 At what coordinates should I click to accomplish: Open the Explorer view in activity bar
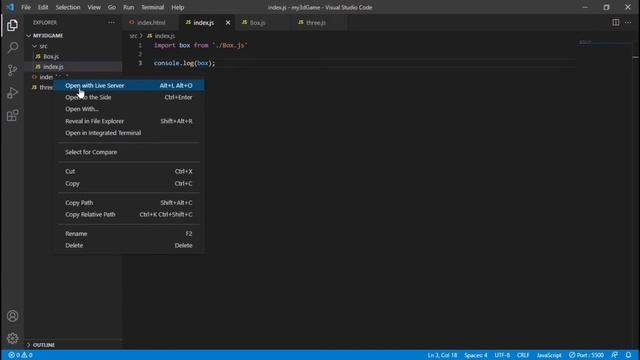[x=12, y=25]
